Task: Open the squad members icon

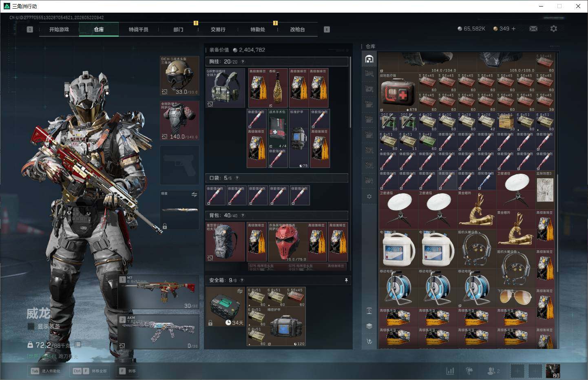Action: pos(493,371)
